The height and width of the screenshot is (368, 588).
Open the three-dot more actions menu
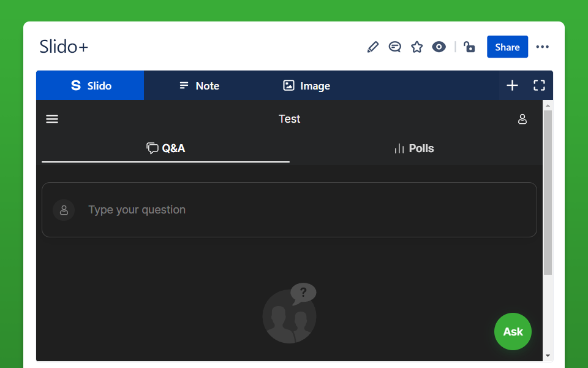pos(542,47)
